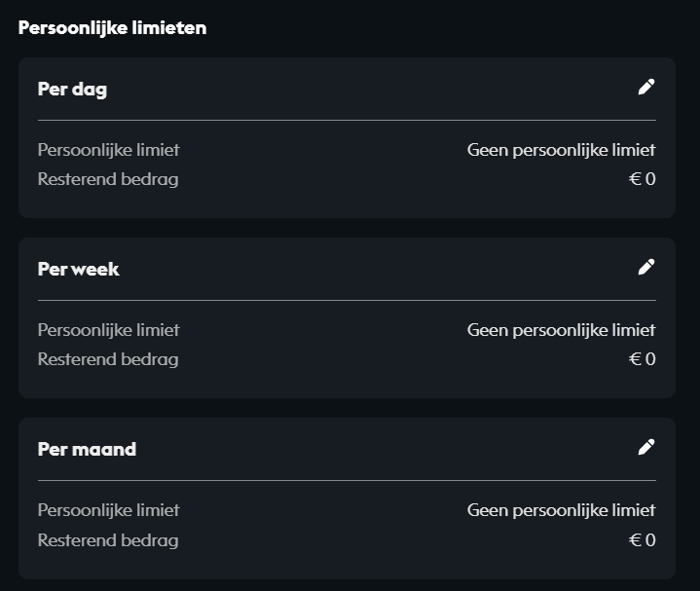700x591 pixels.
Task: Click Persoonlijke limiet label under Per week
Action: pos(108,330)
